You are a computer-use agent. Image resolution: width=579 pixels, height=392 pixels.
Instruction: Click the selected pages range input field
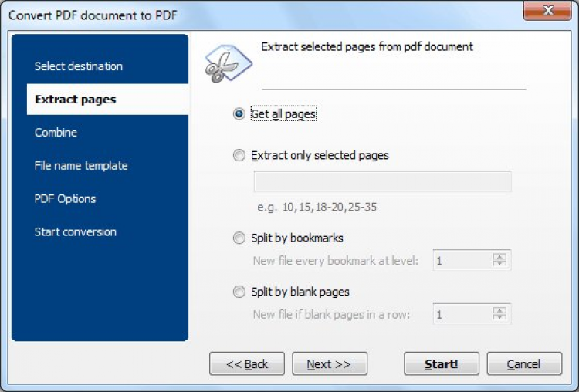tap(383, 181)
